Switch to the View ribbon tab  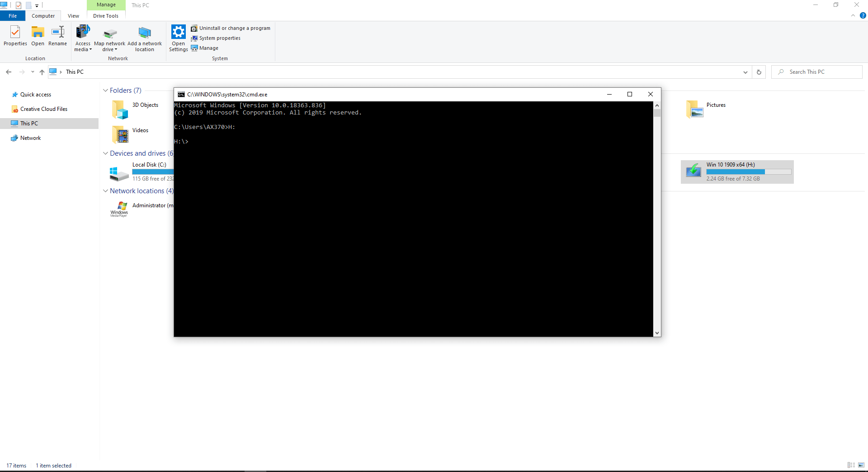coord(73,16)
